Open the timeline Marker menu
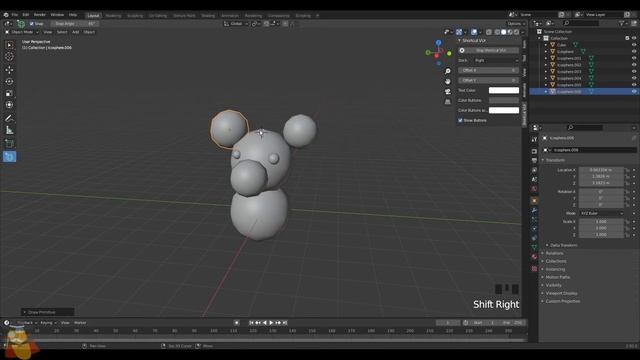The image size is (640, 360). point(80,323)
